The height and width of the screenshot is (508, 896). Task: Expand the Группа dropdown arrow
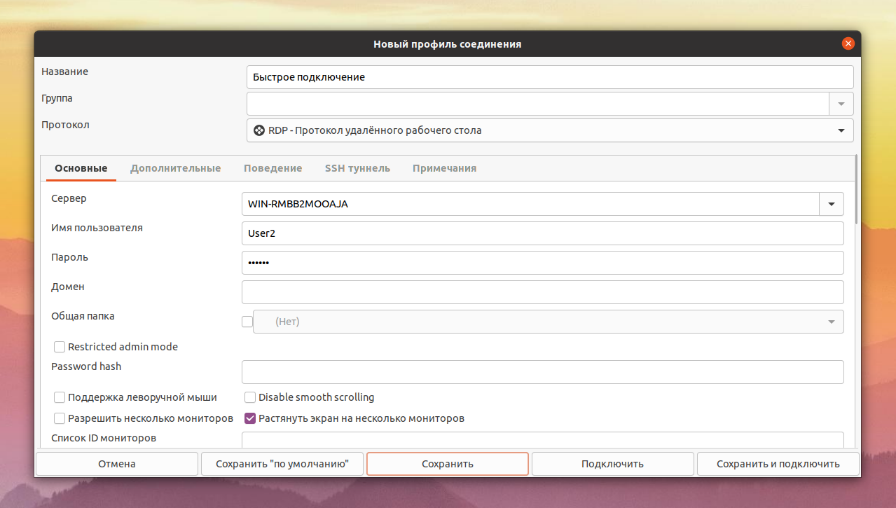tap(841, 104)
